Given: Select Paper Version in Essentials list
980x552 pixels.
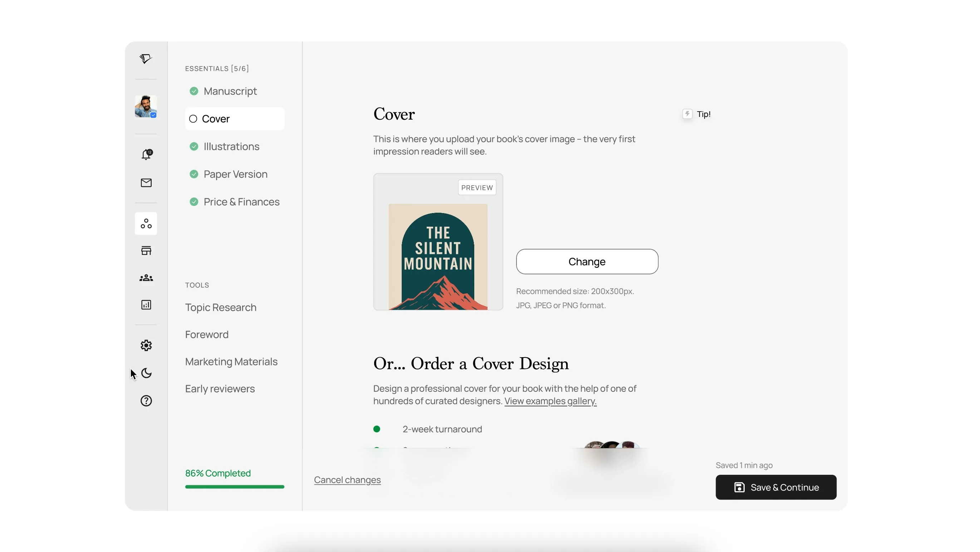Looking at the screenshot, I should [x=235, y=174].
